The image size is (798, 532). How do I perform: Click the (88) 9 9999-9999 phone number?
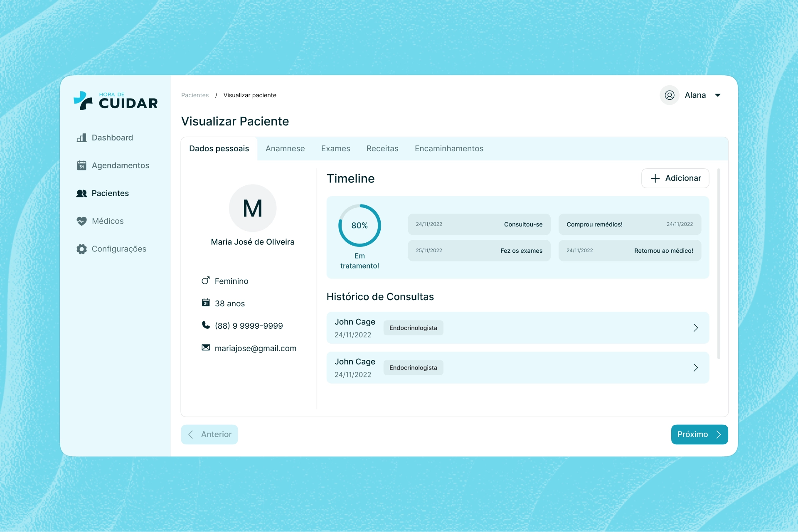pos(249,326)
